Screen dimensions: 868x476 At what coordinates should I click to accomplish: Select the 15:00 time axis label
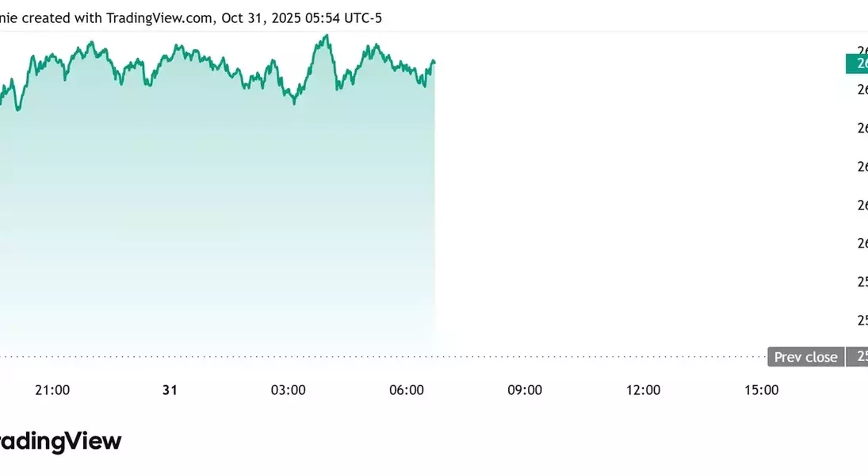(761, 390)
